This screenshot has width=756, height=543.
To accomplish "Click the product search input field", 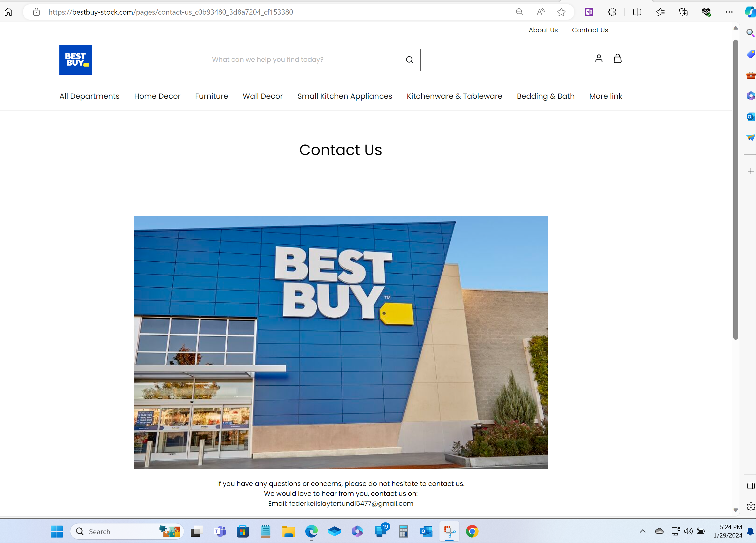I will tap(300, 60).
